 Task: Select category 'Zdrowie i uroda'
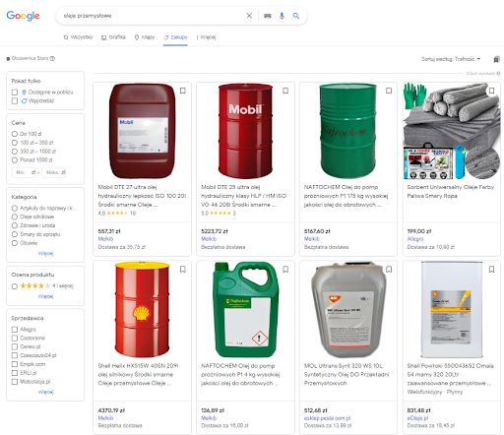click(15, 225)
